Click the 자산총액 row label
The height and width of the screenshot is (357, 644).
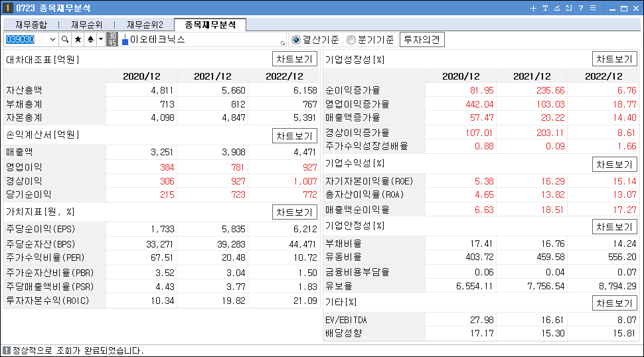(24, 90)
